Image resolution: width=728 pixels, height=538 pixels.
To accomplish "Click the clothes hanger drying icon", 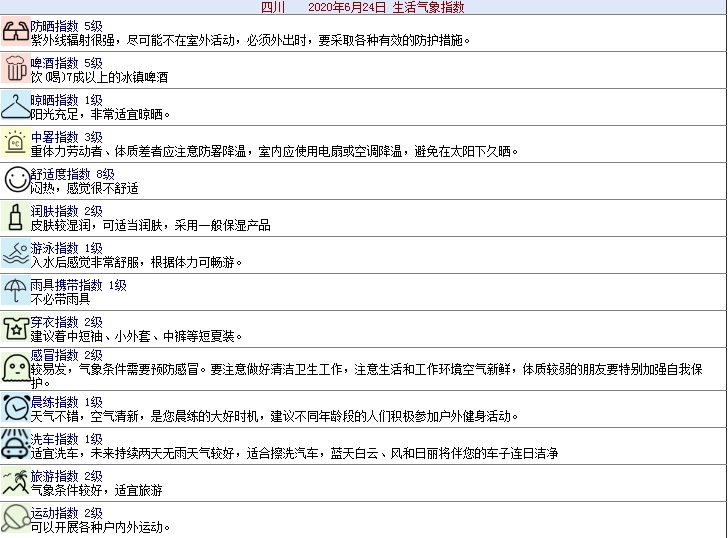I will pyautogui.click(x=15, y=106).
